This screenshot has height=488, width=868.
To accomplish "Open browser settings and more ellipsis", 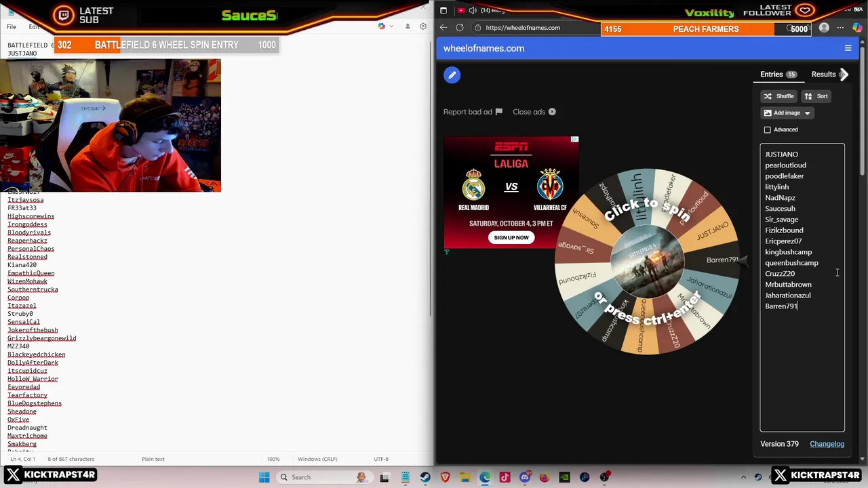I will (840, 28).
